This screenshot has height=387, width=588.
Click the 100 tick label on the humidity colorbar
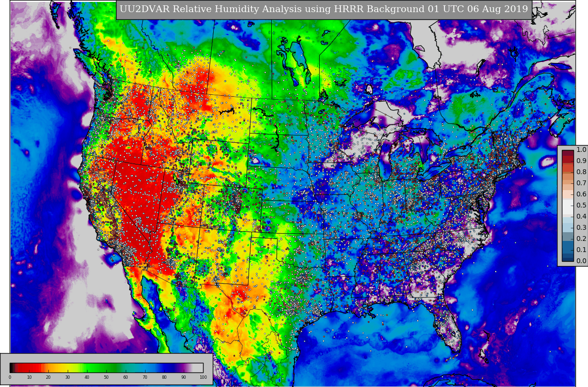click(203, 377)
